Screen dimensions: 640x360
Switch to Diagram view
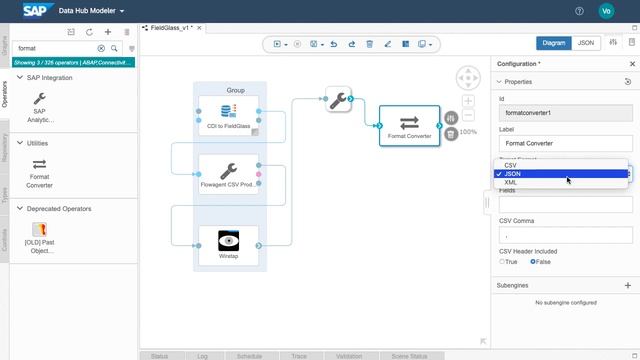(x=554, y=43)
